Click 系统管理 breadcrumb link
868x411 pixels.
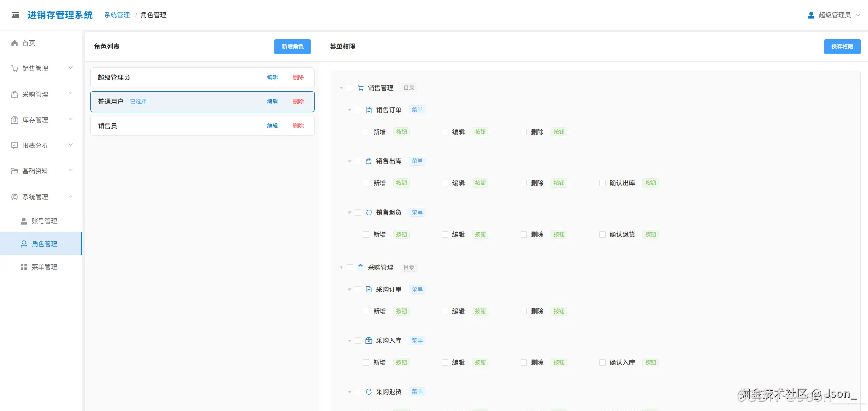pos(117,15)
